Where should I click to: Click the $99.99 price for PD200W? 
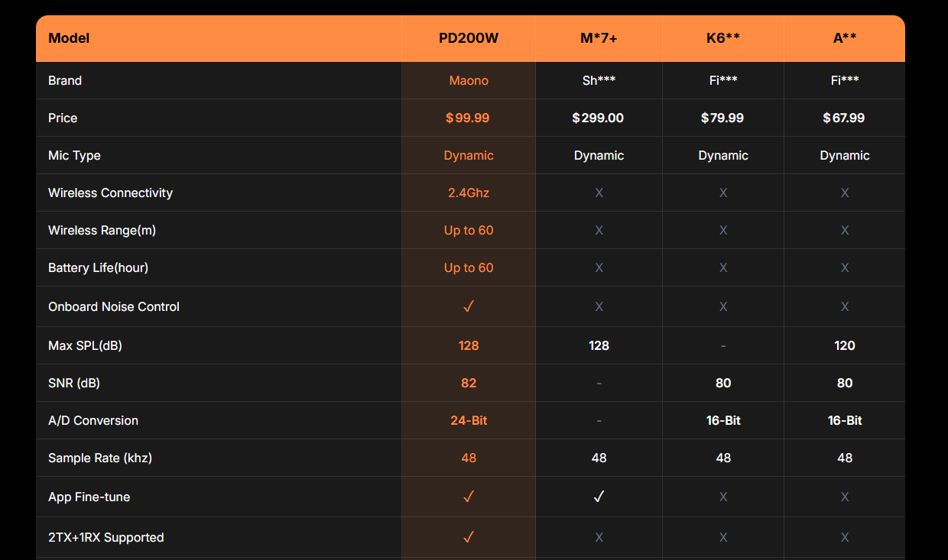coord(468,118)
